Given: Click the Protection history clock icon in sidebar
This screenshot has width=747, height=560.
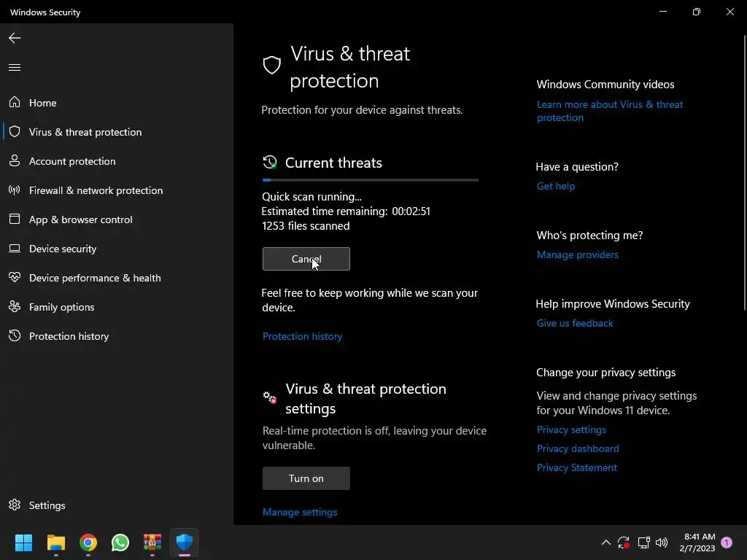Looking at the screenshot, I should 15,335.
